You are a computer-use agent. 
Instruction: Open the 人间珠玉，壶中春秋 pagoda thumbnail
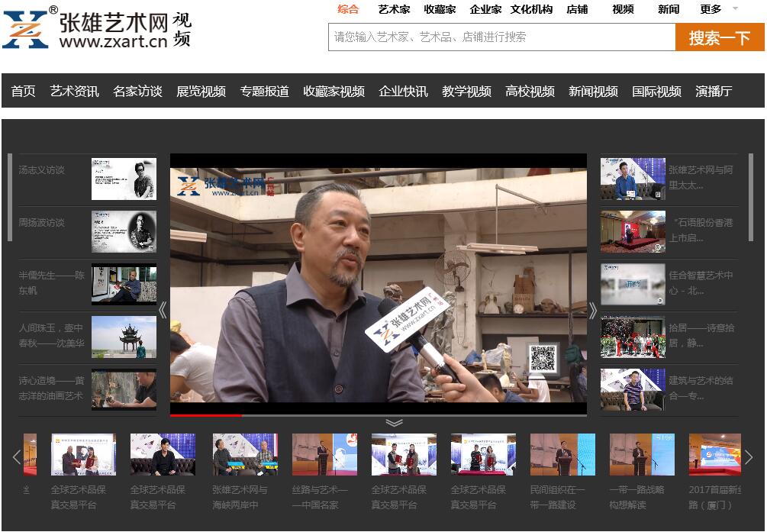point(124,337)
